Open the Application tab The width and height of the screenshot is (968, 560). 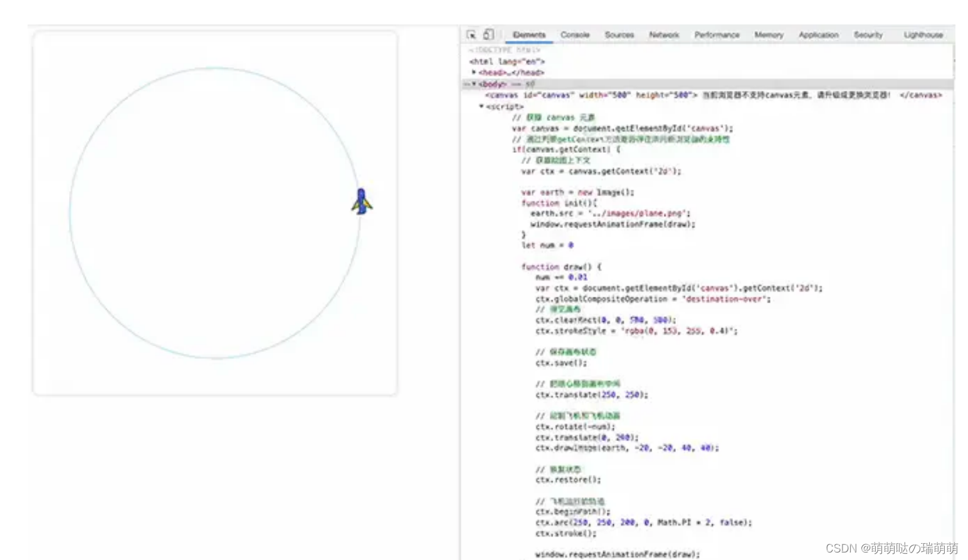coord(818,35)
